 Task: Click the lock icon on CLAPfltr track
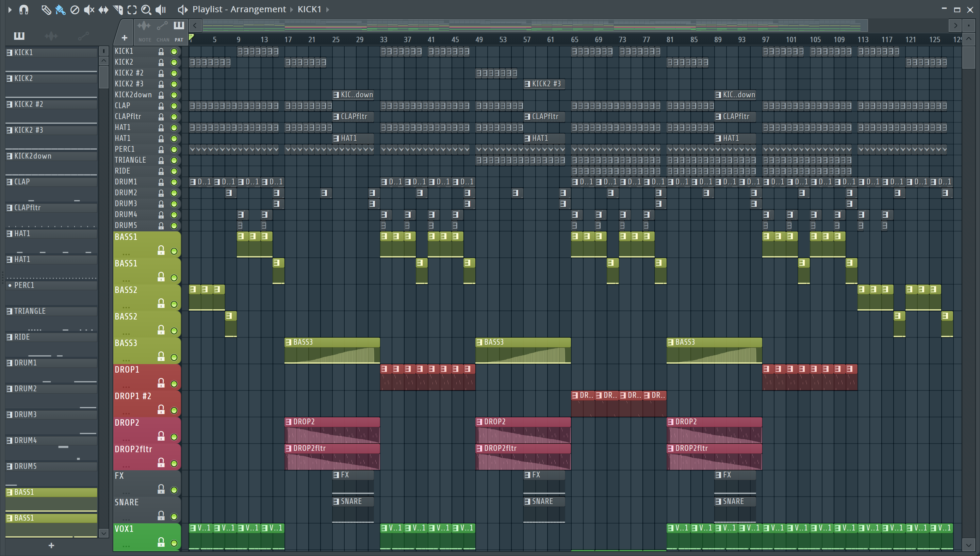pos(161,116)
